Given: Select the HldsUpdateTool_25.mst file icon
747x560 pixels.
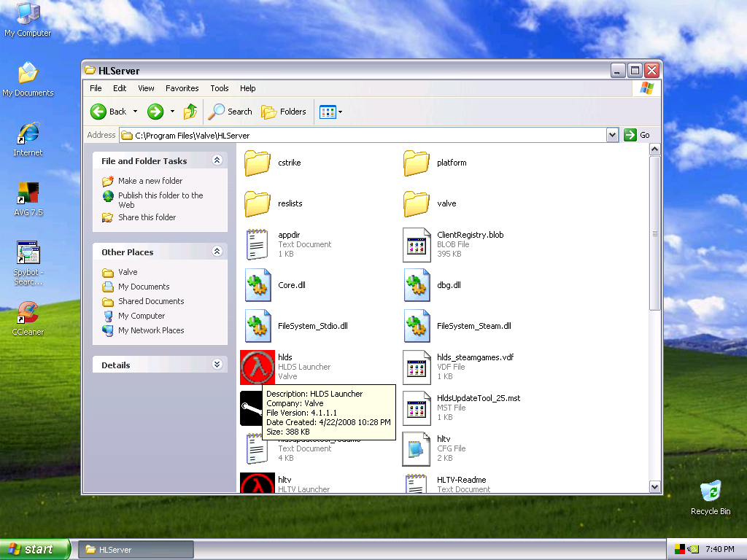Looking at the screenshot, I should (417, 408).
